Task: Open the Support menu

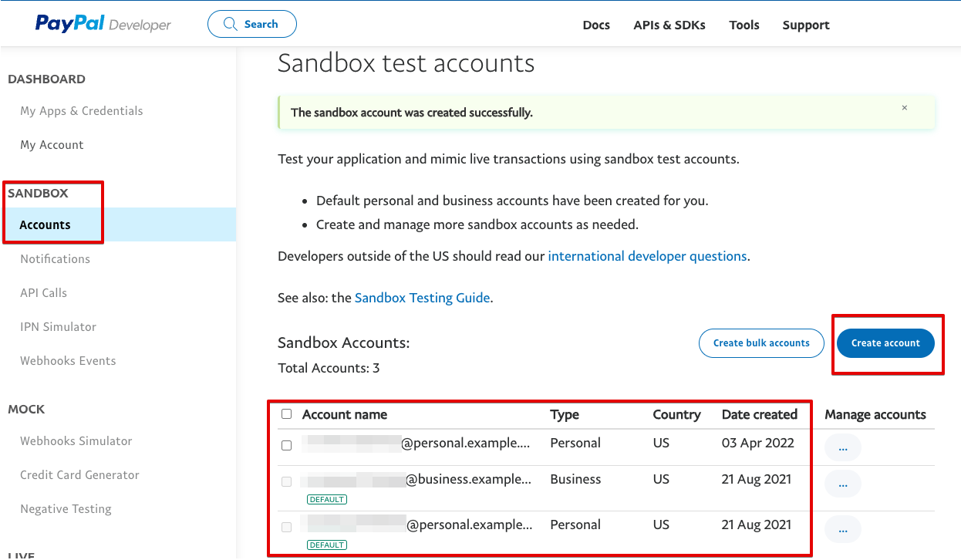Action: [806, 25]
